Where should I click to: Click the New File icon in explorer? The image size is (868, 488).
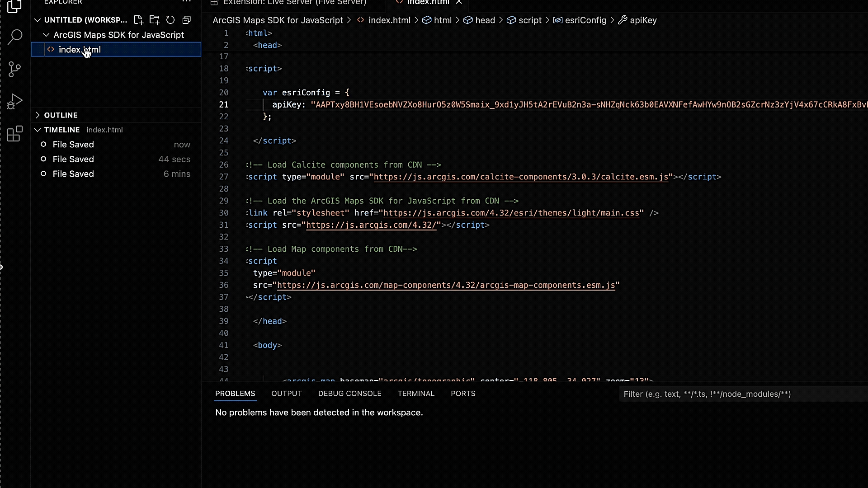pyautogui.click(x=138, y=20)
